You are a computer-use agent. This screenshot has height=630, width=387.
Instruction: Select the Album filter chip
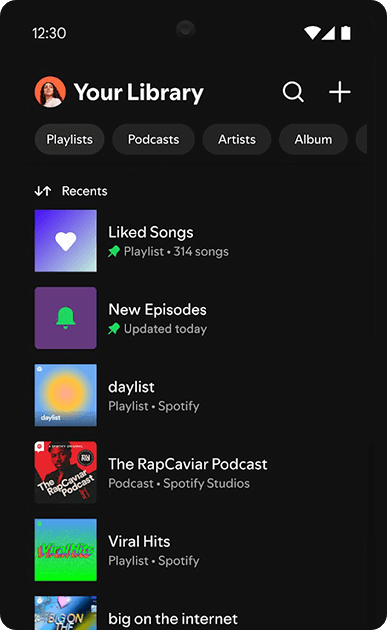tap(313, 139)
